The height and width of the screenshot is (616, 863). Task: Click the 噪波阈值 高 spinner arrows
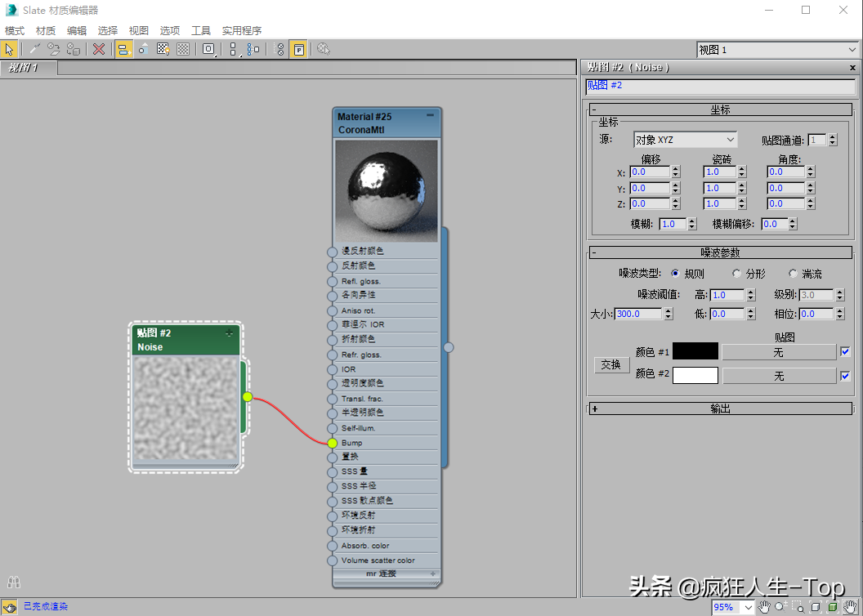(751, 295)
